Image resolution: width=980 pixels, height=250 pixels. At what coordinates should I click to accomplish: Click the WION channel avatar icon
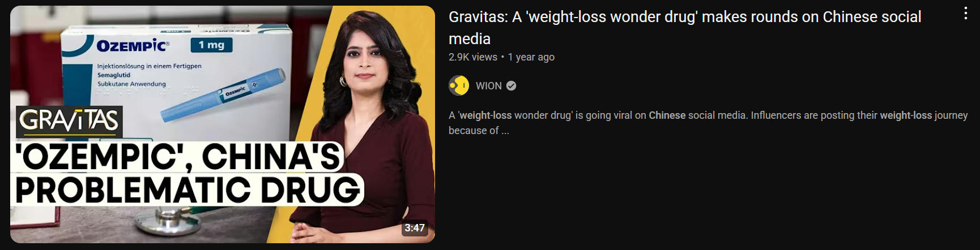point(459,85)
